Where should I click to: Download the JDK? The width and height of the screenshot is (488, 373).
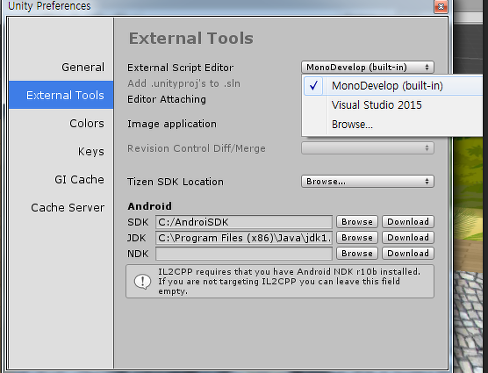coord(408,237)
